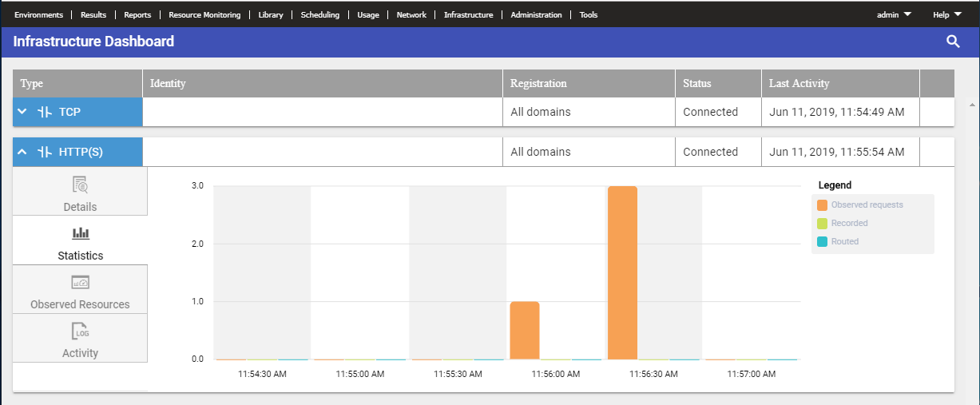Viewport: 980px width, 405px height.
Task: Click the Status column header
Action: pyautogui.click(x=696, y=83)
